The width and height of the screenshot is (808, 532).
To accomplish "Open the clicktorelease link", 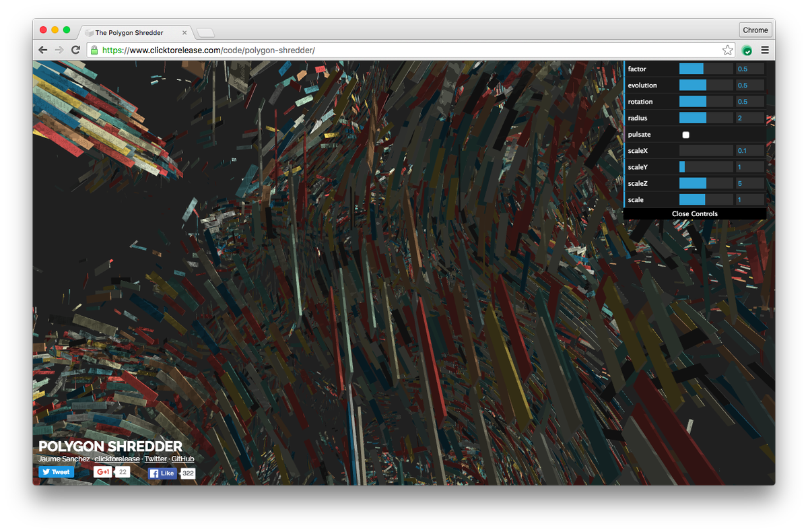I will 117,459.
